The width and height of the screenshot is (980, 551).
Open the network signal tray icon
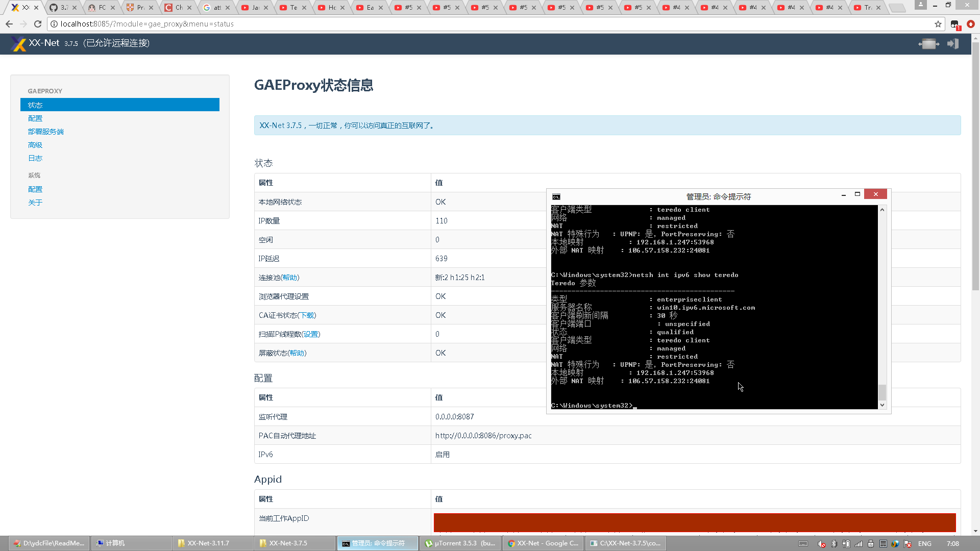(859, 544)
